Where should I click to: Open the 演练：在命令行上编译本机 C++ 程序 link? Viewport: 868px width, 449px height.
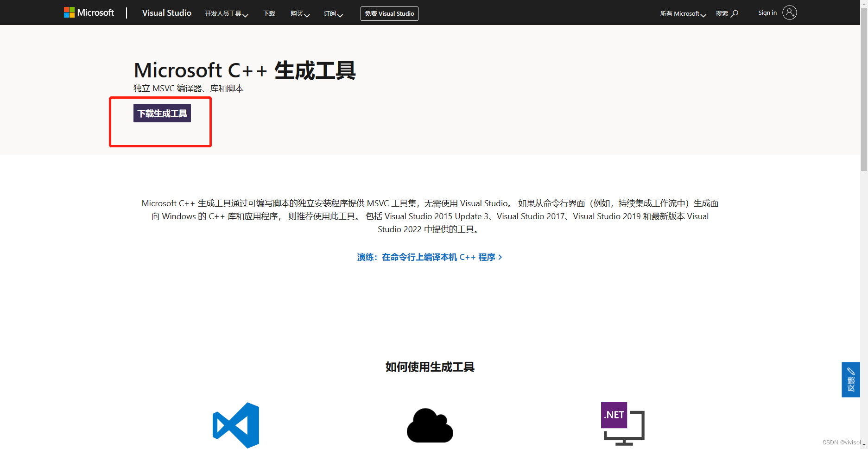(430, 257)
